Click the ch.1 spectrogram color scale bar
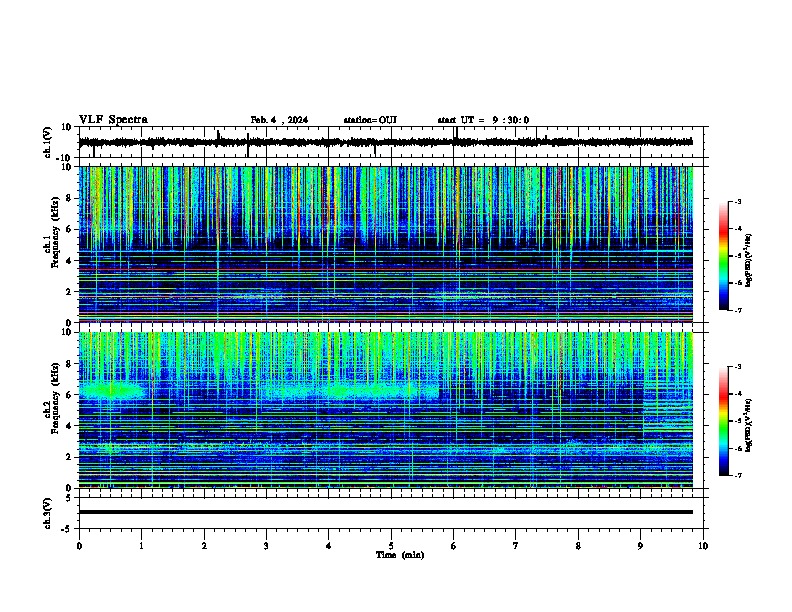This screenshot has width=792, height=612. coord(724,256)
